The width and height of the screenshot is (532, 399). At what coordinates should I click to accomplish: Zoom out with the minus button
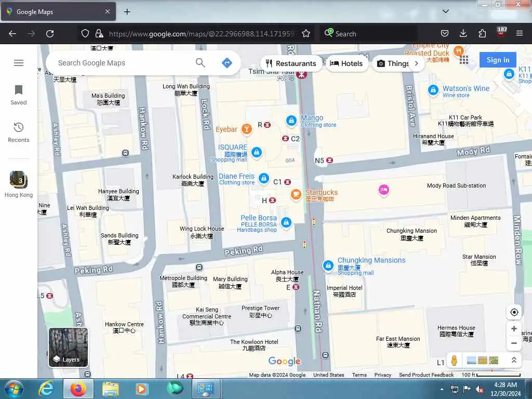[514, 343]
